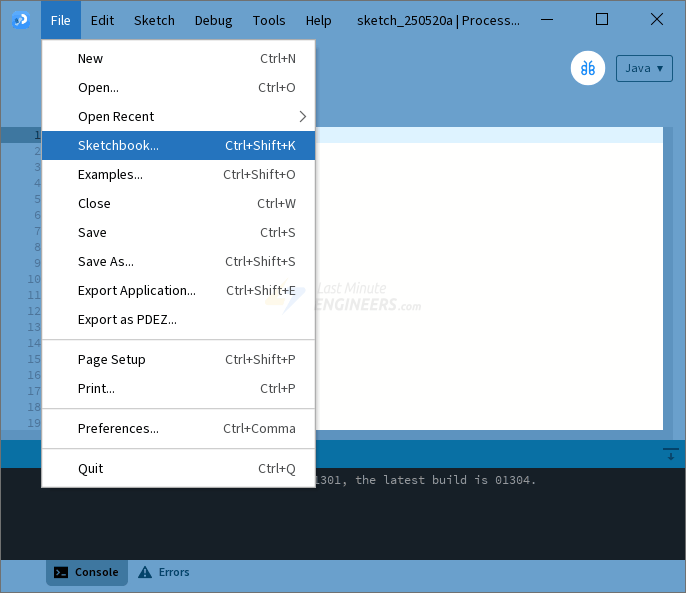The height and width of the screenshot is (593, 686).
Task: Choose Examples... in the File menu
Action: (178, 174)
